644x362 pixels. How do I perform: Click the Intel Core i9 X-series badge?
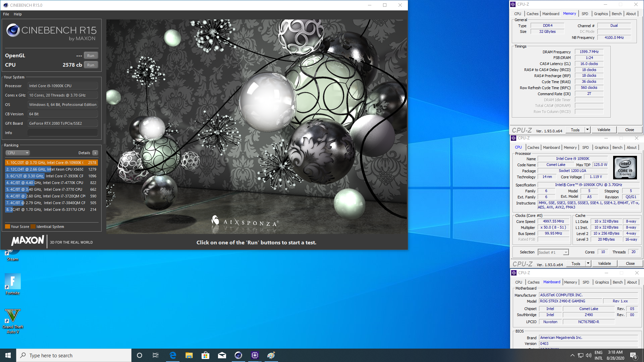coord(625,167)
